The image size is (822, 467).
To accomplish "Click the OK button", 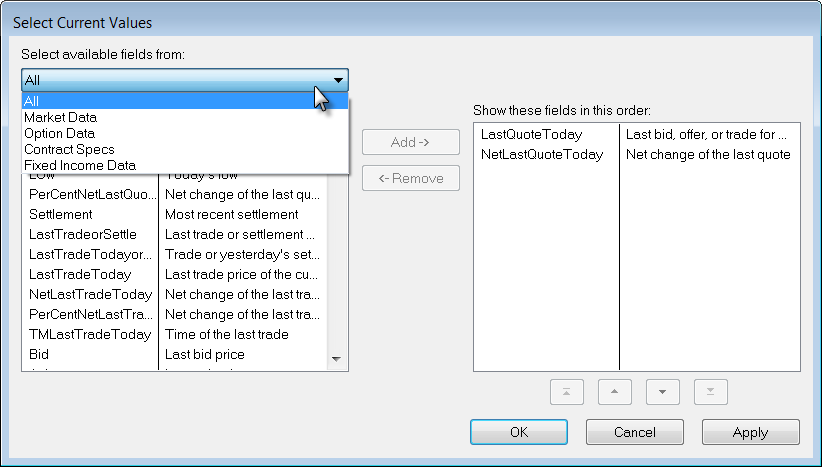I will (518, 432).
